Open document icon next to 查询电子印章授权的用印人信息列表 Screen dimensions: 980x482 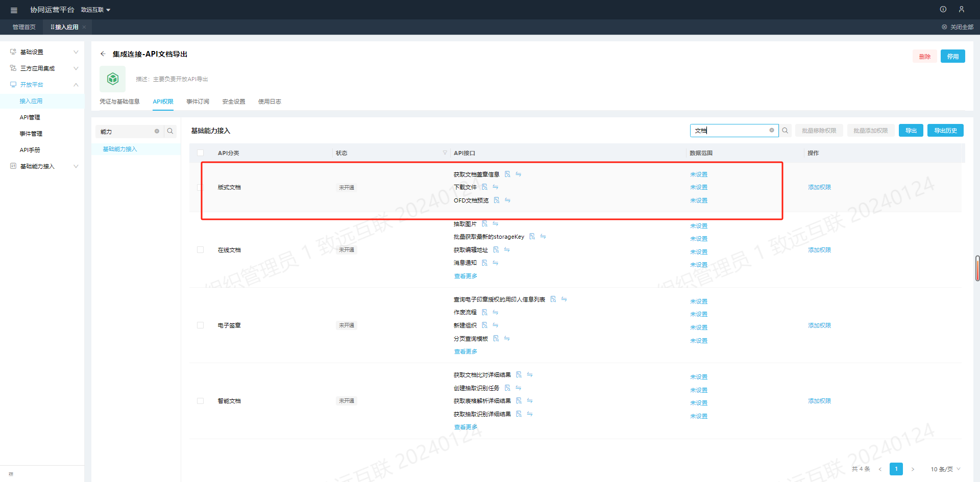point(553,299)
